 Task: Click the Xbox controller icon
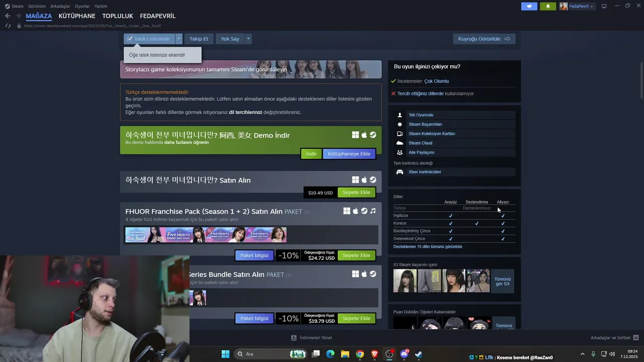click(400, 172)
